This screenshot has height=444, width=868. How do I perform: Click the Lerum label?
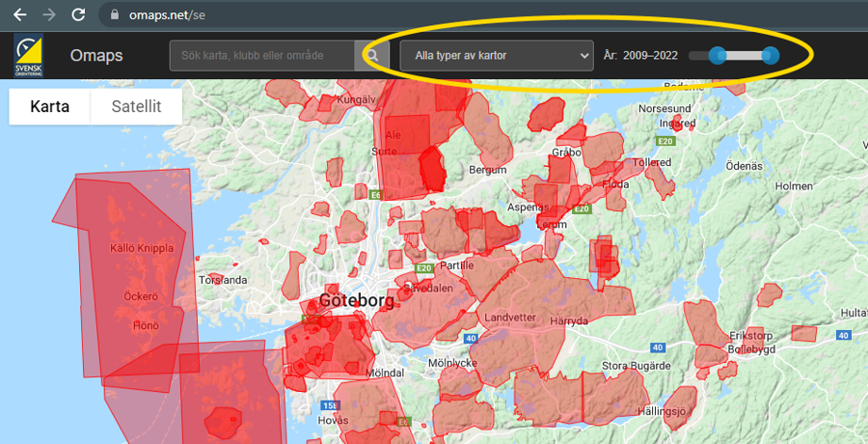(x=552, y=225)
